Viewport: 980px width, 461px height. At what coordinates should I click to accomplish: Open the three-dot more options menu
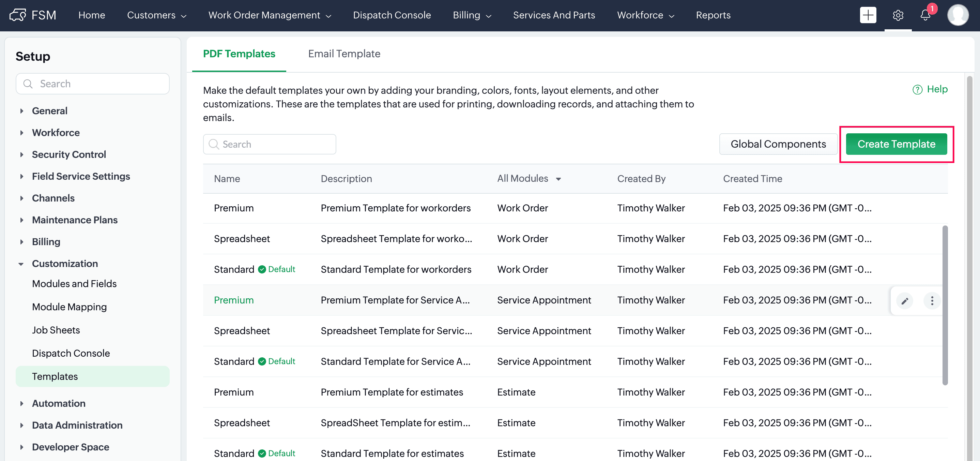pos(932,301)
